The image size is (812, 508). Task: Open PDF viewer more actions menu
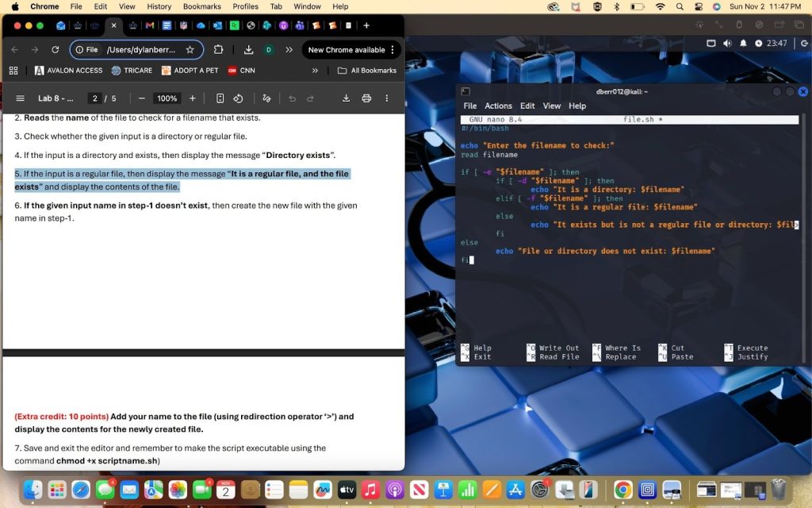click(x=387, y=98)
